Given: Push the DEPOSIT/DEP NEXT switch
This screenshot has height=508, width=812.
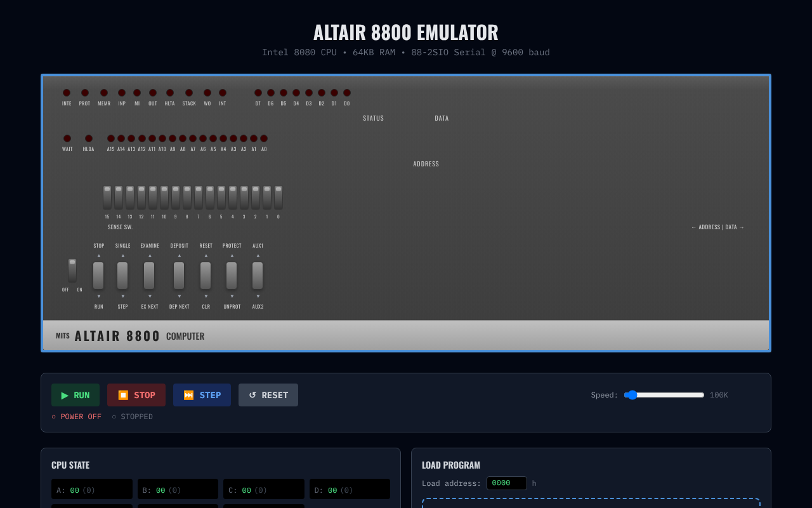Looking at the screenshot, I should tap(179, 276).
